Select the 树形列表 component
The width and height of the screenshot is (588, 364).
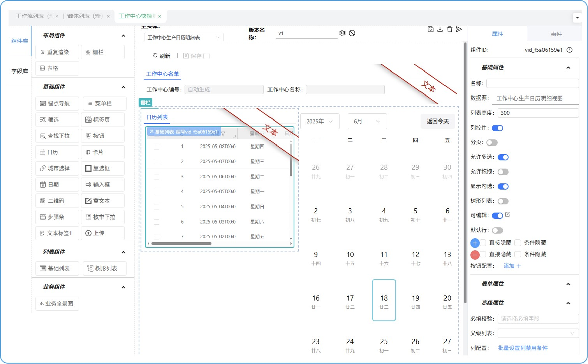point(105,269)
